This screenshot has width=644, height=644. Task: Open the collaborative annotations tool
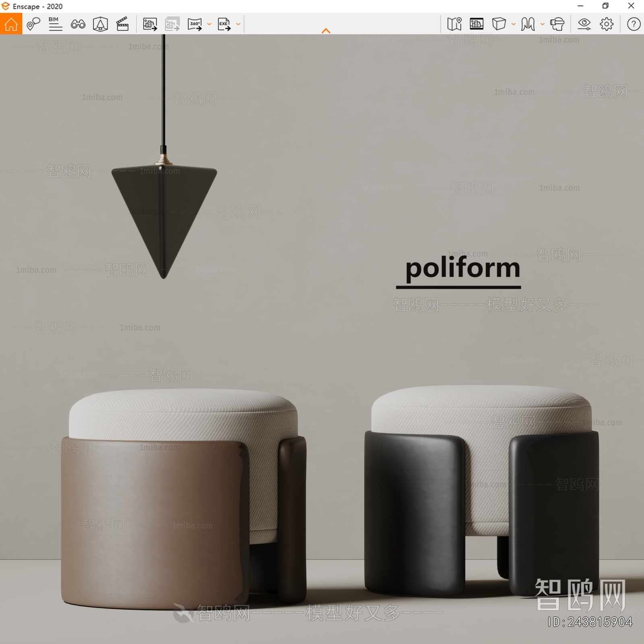[33, 24]
